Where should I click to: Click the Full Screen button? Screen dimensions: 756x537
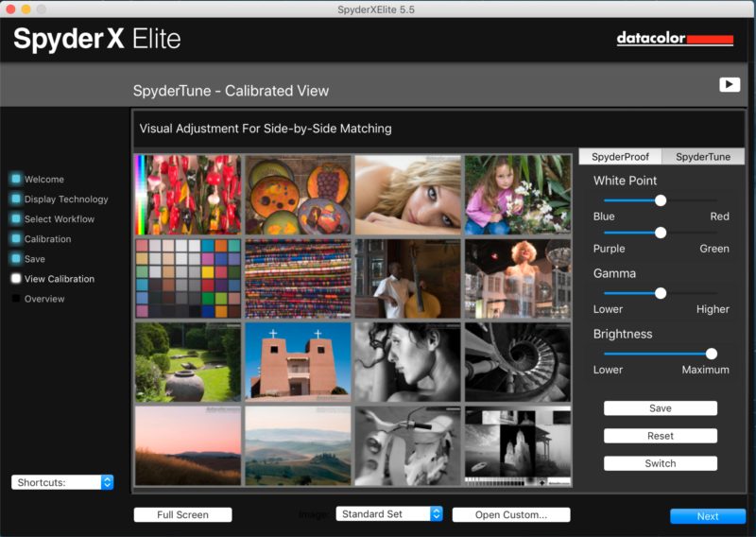click(x=183, y=514)
